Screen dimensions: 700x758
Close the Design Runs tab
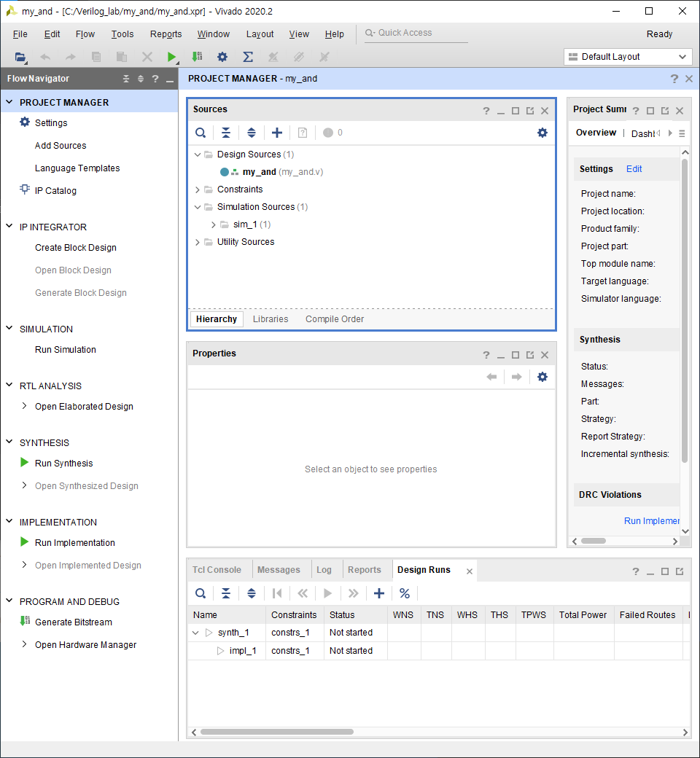click(470, 571)
